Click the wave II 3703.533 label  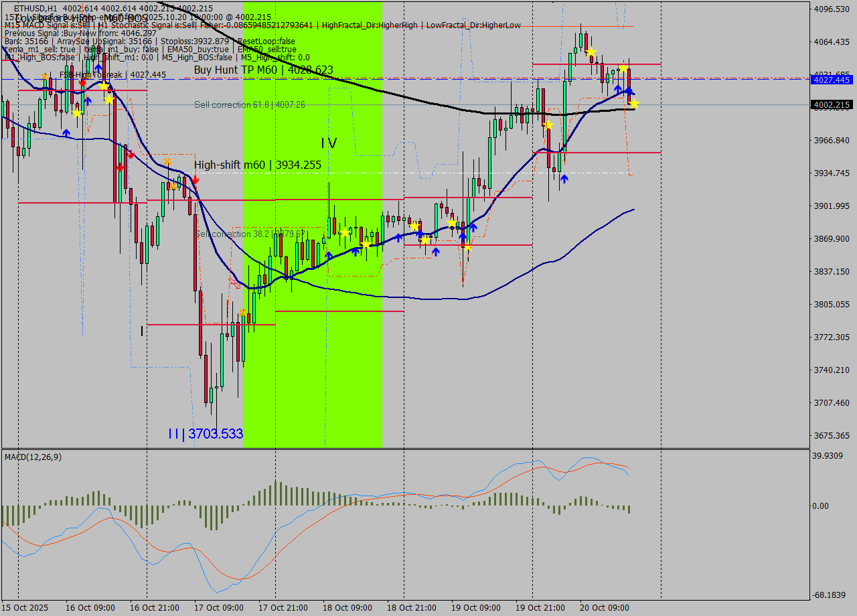(x=205, y=434)
